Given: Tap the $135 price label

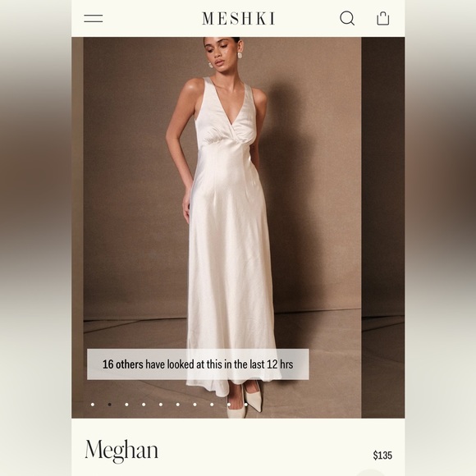Looking at the screenshot, I should [x=382, y=455].
